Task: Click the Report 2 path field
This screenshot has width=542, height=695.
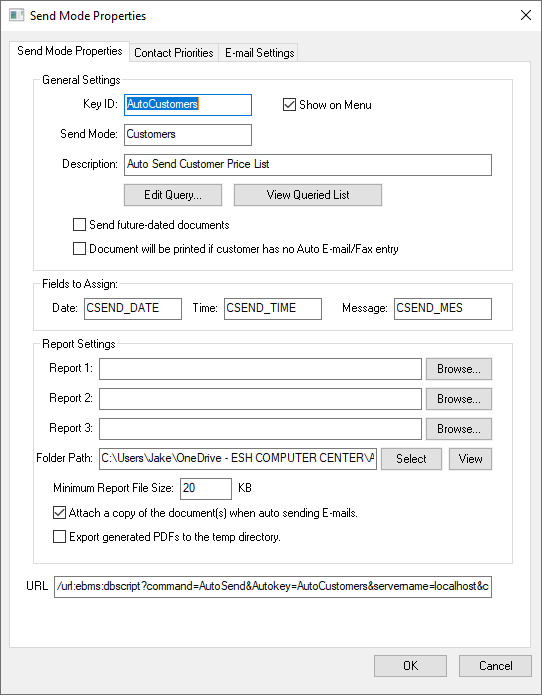Action: 260,399
